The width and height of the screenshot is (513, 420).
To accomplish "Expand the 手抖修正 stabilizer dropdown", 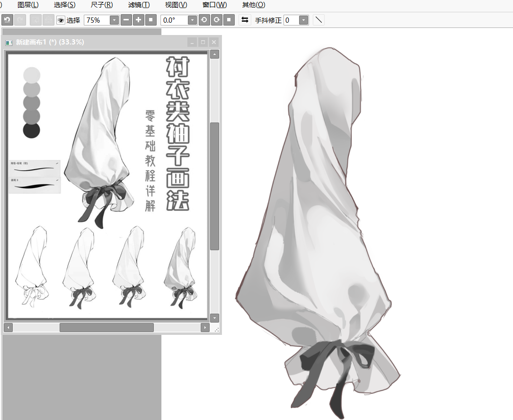I will point(303,20).
